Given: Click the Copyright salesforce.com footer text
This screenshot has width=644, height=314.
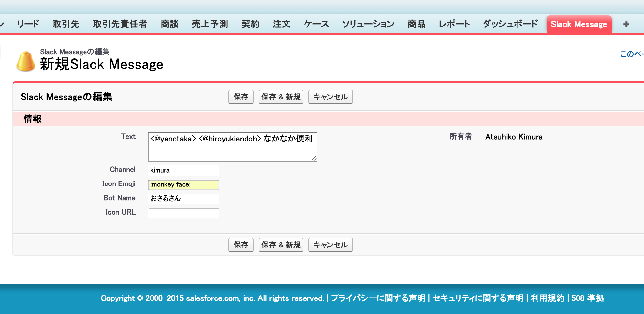Looking at the screenshot, I should pyautogui.click(x=212, y=298).
